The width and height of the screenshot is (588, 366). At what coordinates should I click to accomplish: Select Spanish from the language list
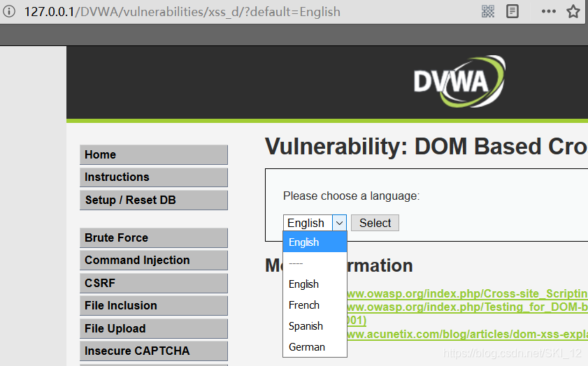pyautogui.click(x=315, y=326)
